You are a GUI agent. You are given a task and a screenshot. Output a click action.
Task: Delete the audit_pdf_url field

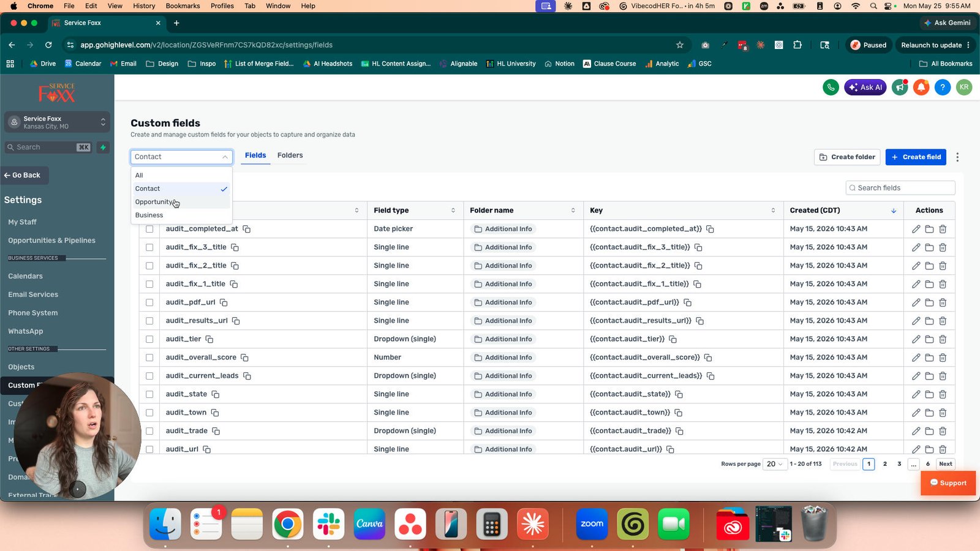[943, 302]
